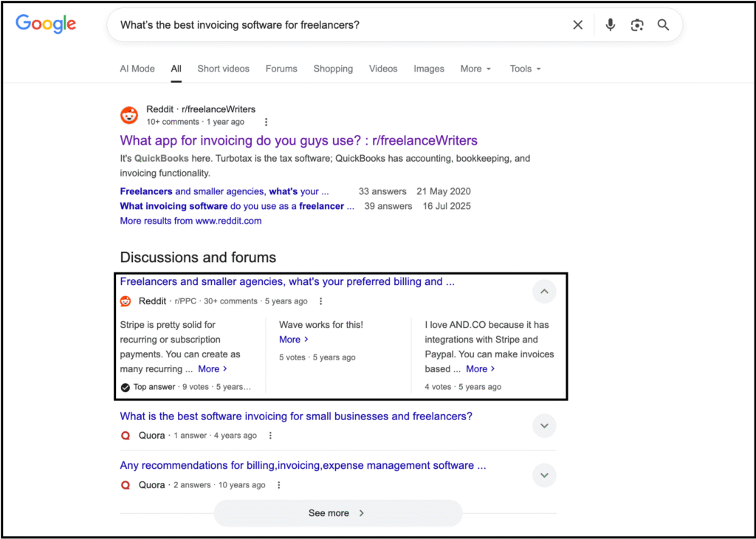Screen dimensions: 756x539
Task: Click the Quora icon beside the software question
Action: 126,436
